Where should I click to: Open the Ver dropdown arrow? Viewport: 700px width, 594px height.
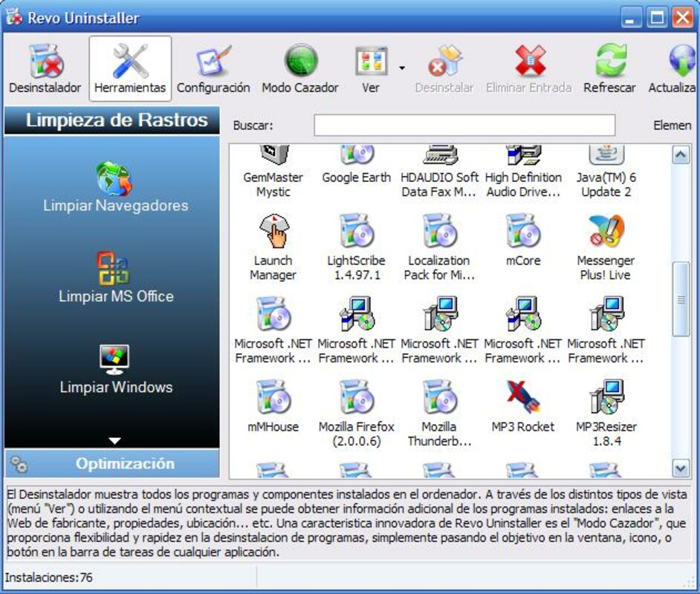tap(402, 68)
